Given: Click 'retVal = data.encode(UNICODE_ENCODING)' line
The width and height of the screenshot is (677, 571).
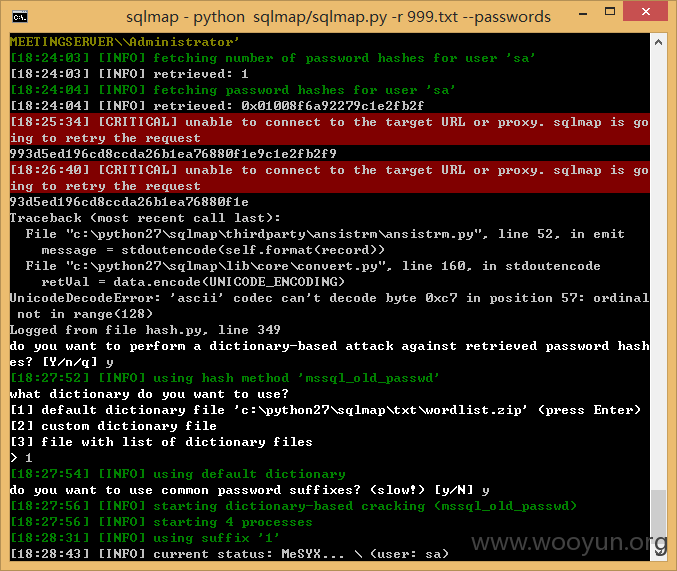Looking at the screenshot, I should [x=193, y=282].
